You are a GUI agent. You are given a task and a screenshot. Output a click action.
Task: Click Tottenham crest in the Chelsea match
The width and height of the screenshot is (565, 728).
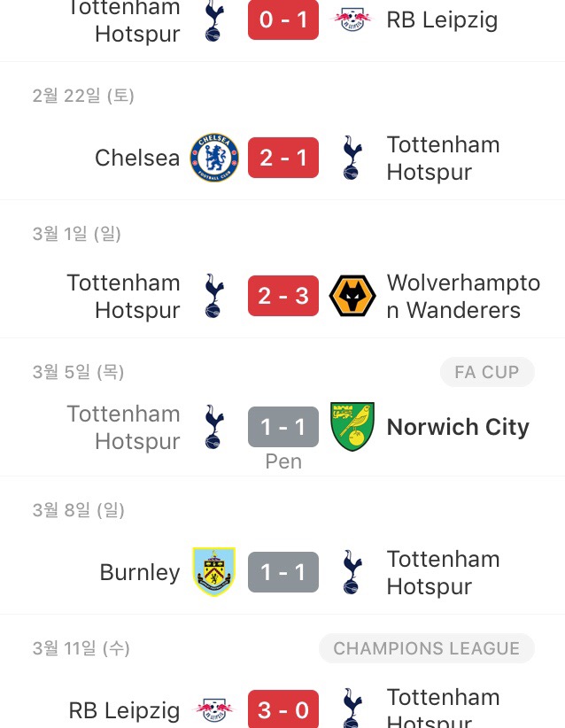coord(352,159)
